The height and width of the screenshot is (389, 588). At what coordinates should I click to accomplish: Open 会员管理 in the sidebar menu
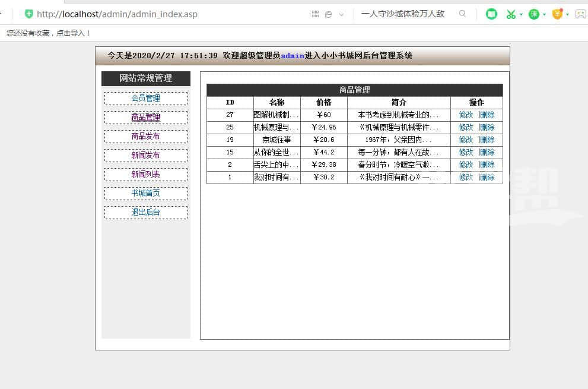coord(145,99)
